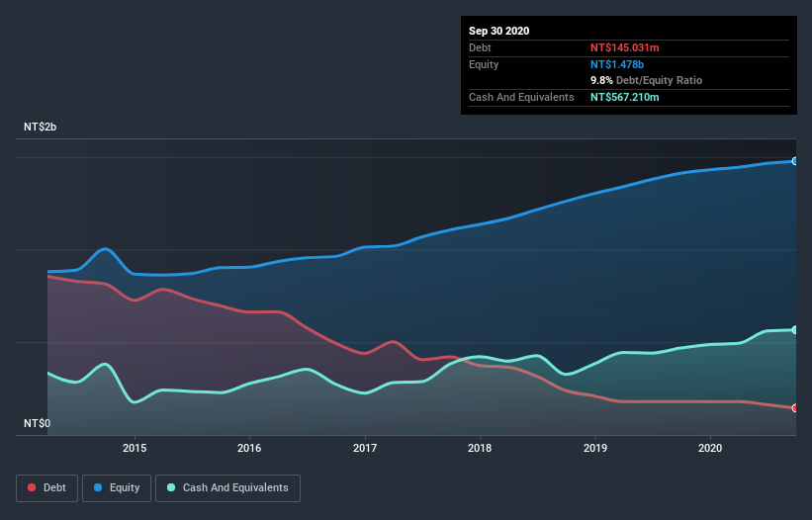
Task: Click the 2019 x-axis label
Action: tap(595, 448)
